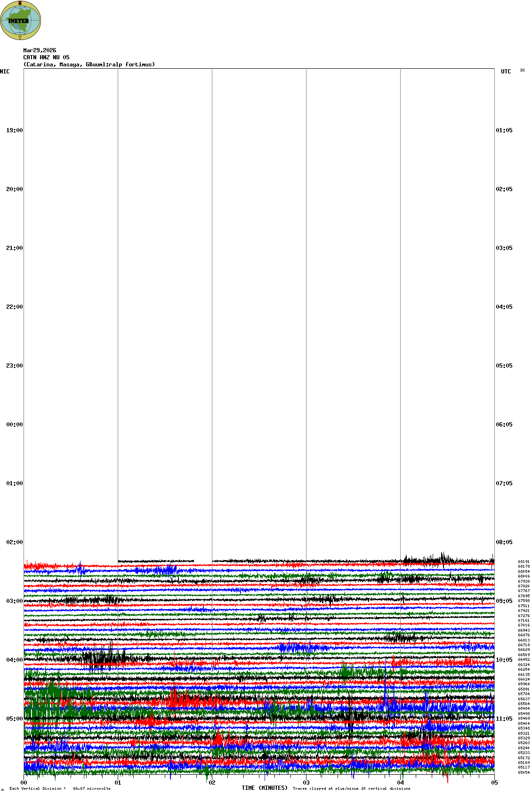Click the CATN HNZ NU 05 station title
Viewport: 532px width, 795px height.
46,57
